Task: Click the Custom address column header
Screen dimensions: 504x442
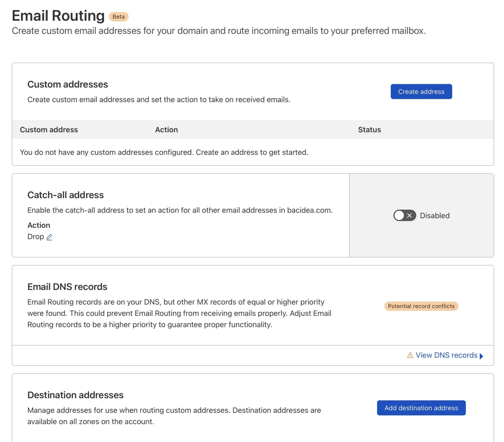Action: coord(49,129)
